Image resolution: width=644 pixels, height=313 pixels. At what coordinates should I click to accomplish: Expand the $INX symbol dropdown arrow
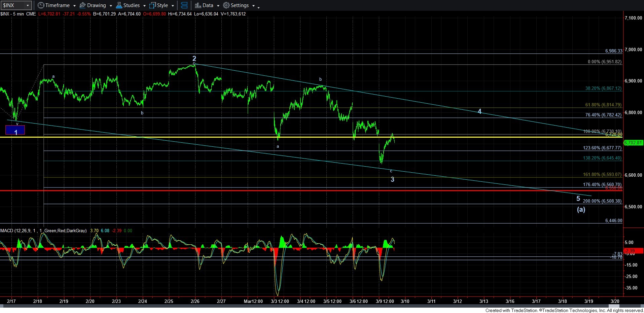(28, 5)
